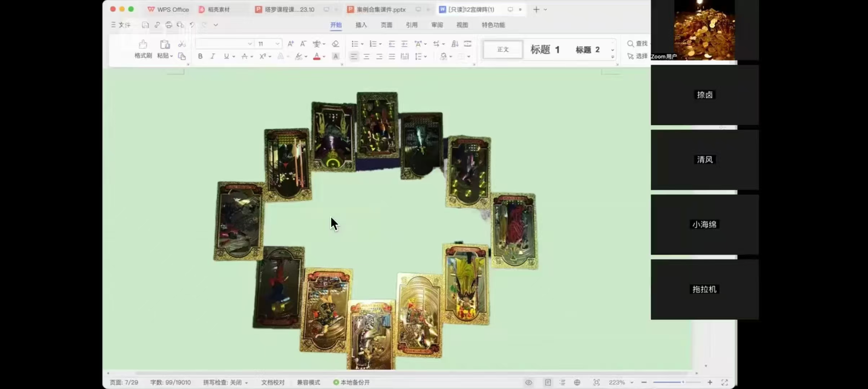Click the text highlight color button
The image size is (868, 389).
298,57
